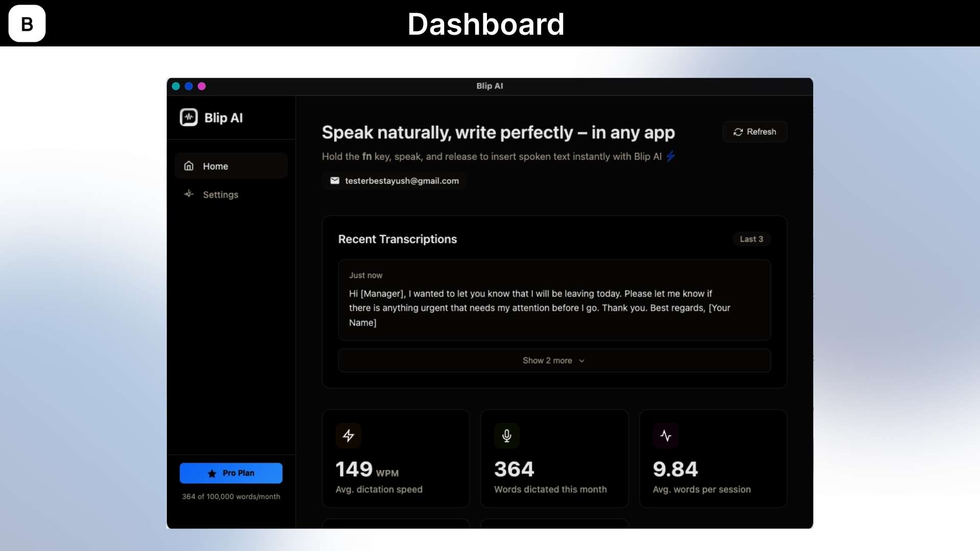The height and width of the screenshot is (551, 980).
Task: Switch to the Home section
Action: tap(216, 165)
